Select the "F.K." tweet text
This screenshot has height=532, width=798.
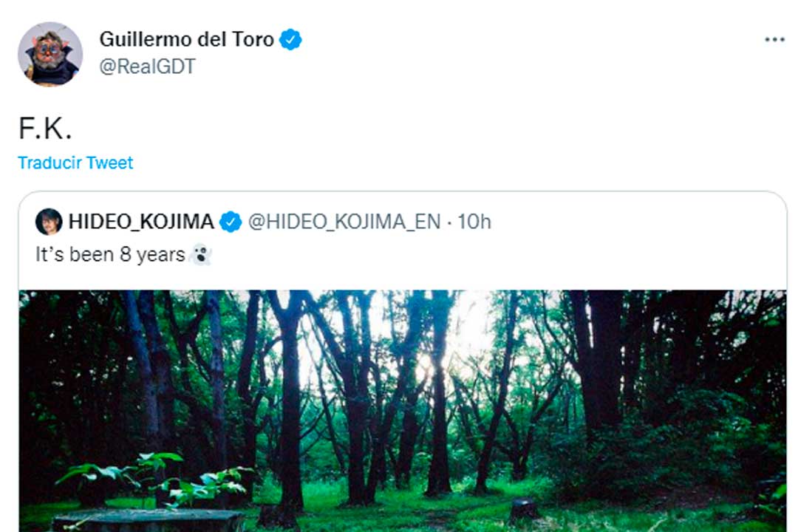coord(45,129)
